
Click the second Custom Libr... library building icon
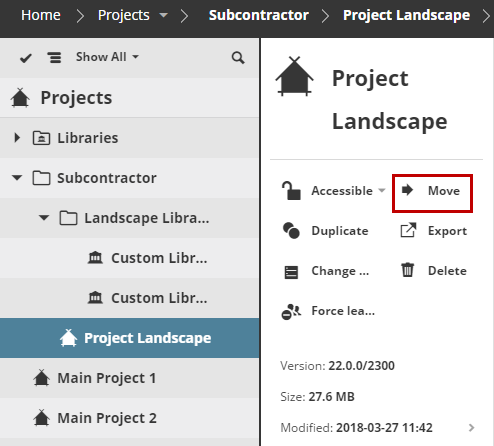click(95, 297)
